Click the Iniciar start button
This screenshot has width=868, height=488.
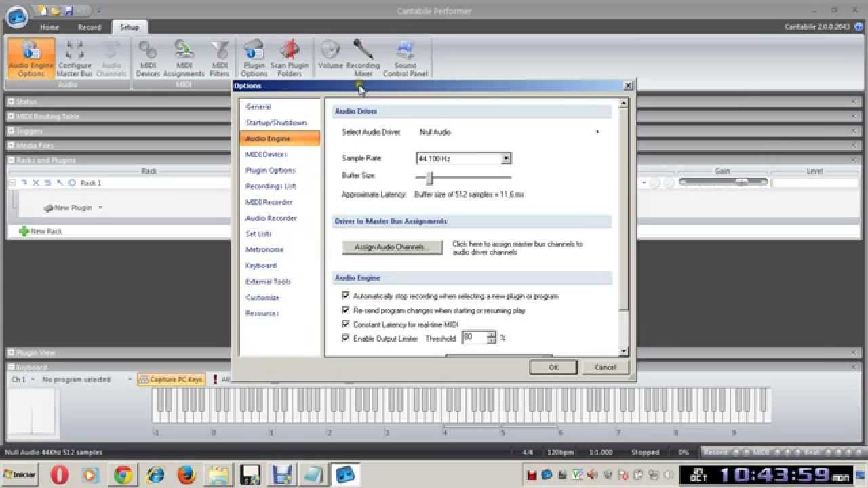pyautogui.click(x=20, y=474)
